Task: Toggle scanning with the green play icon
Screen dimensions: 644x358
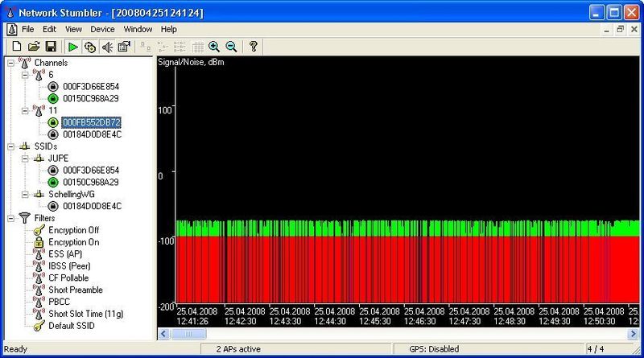Action: (x=72, y=47)
